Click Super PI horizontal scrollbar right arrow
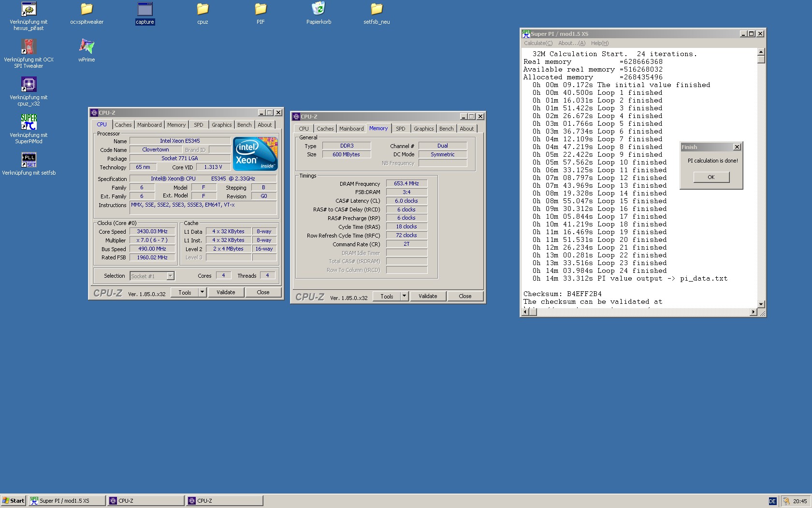The height and width of the screenshot is (508, 812). pyautogui.click(x=754, y=312)
